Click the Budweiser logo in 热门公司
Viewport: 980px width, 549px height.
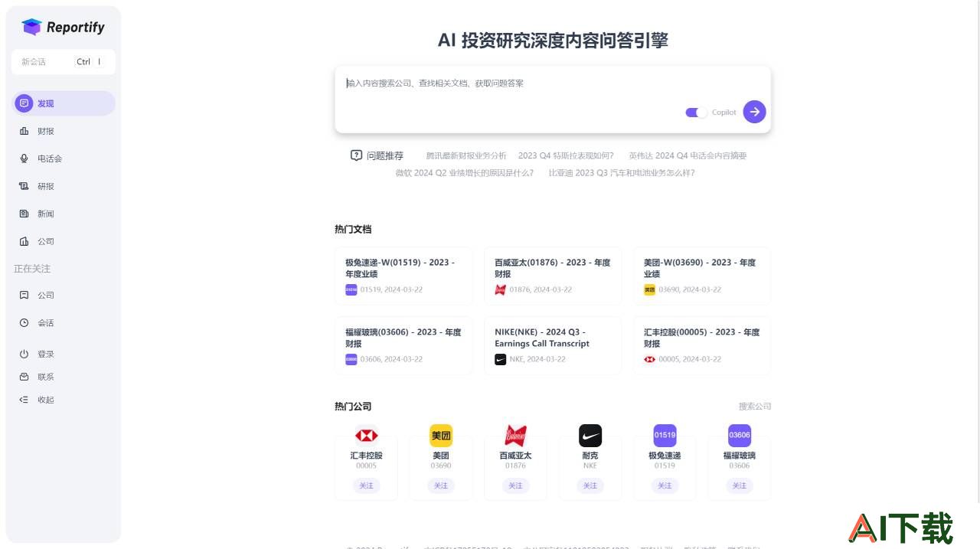pos(515,436)
